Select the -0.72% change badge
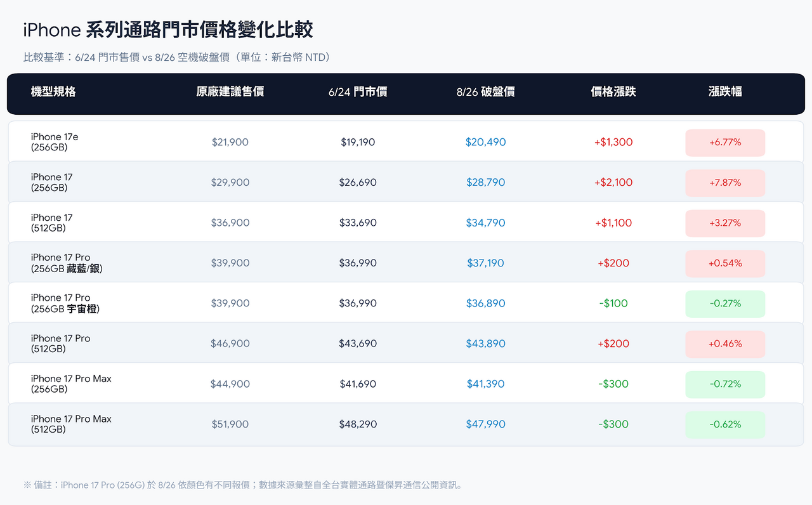The height and width of the screenshot is (505, 812). (725, 384)
